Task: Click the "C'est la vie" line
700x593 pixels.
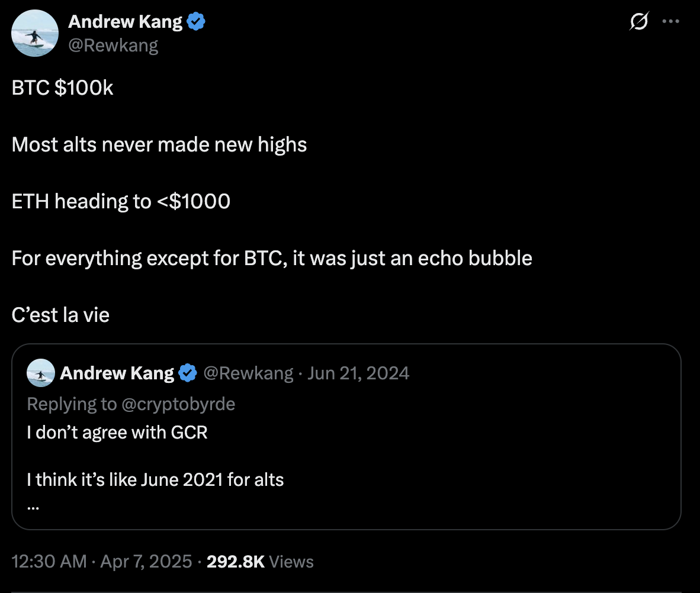Action: click(x=60, y=315)
